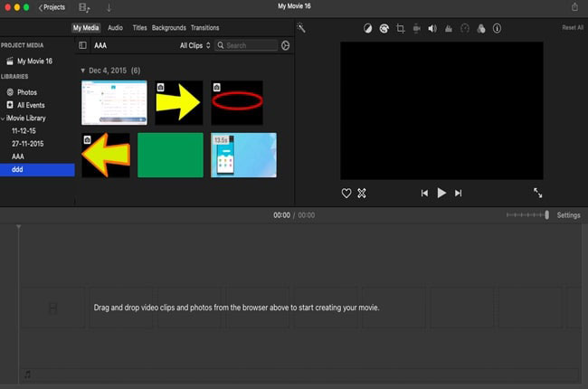Apply the magic wand auto enhance
The height and width of the screenshot is (389, 588).
coord(301,28)
